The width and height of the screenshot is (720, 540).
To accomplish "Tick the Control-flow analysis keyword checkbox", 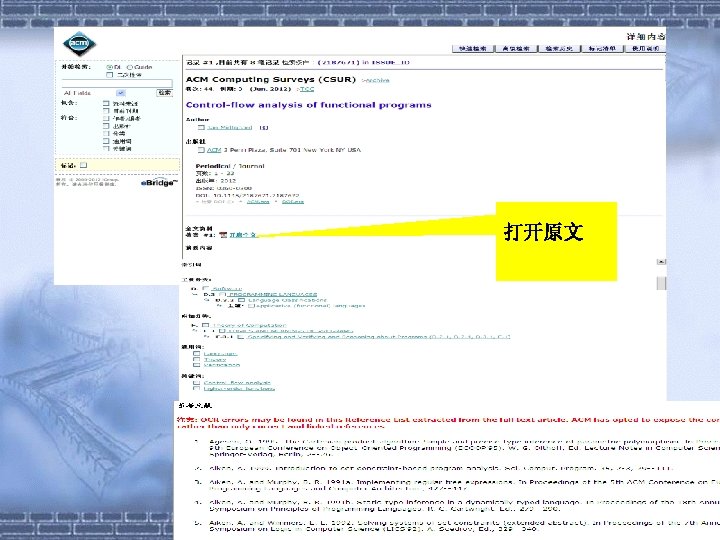I will click(x=197, y=382).
